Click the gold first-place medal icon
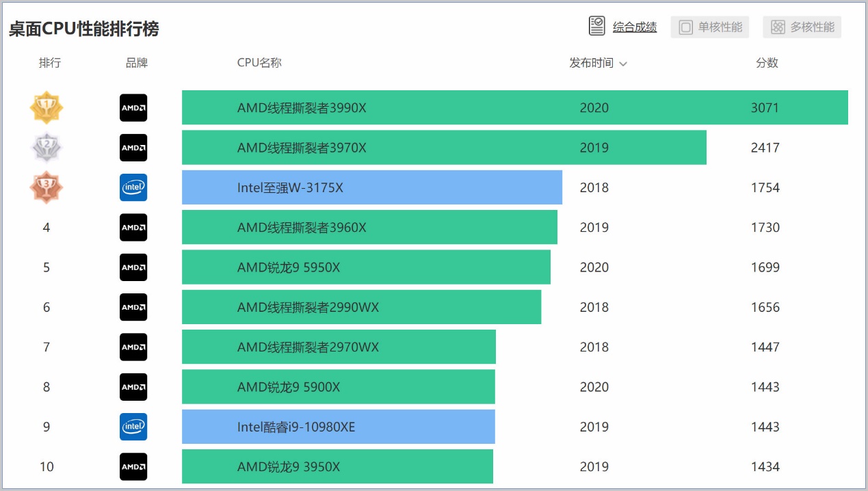The image size is (868, 491). [x=46, y=107]
